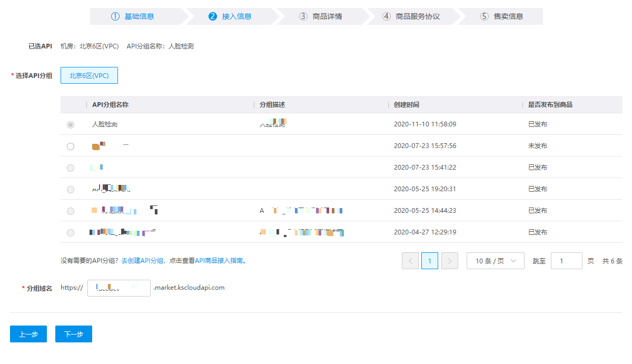Screen dimensions: 632x364
Task: Choose the row created 2020-05-25 14:44:23
Action: [x=71, y=211]
